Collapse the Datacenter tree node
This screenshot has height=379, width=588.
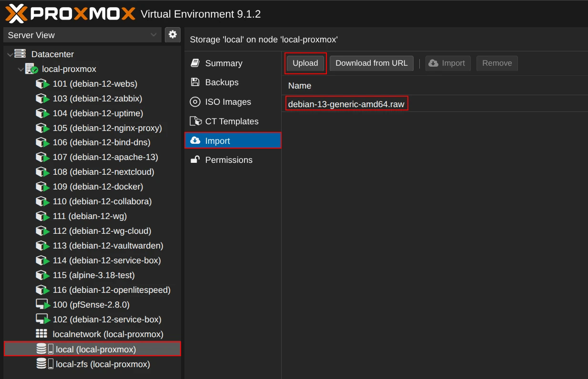(x=10, y=55)
